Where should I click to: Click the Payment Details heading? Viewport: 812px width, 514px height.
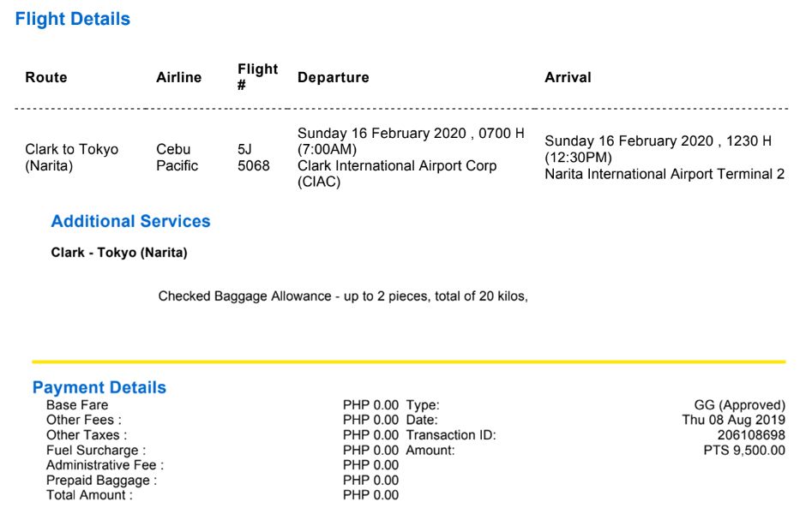(x=99, y=388)
